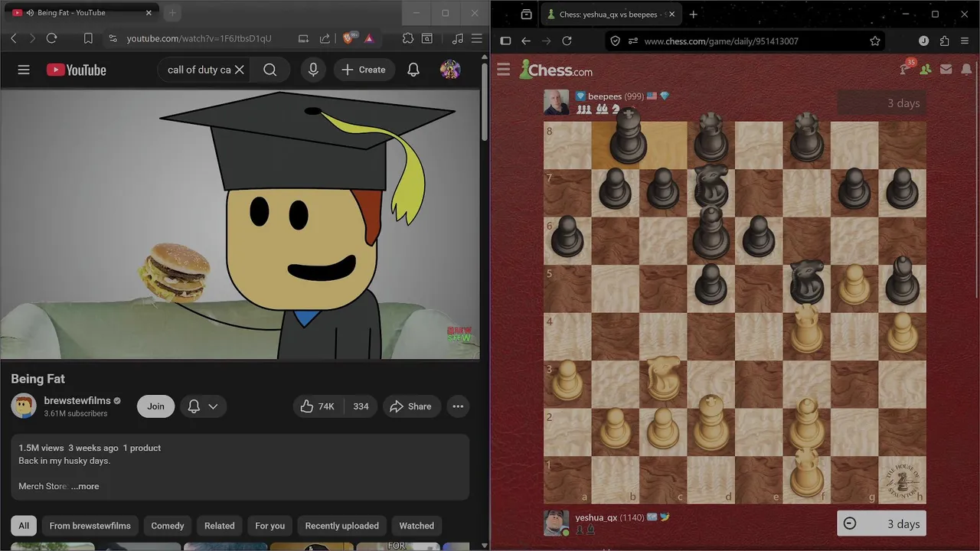Reload the chess.com page
980x551 pixels.
point(567,41)
